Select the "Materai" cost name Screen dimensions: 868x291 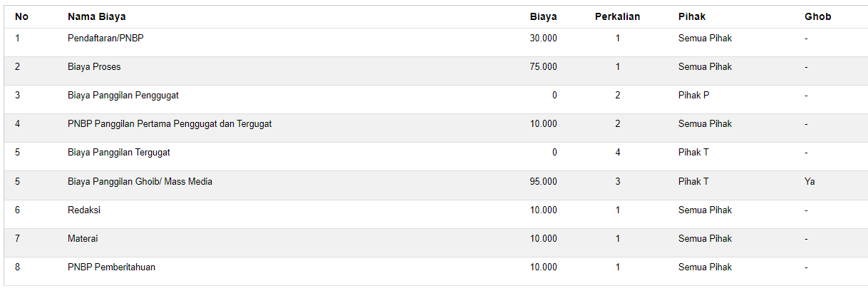click(x=83, y=239)
